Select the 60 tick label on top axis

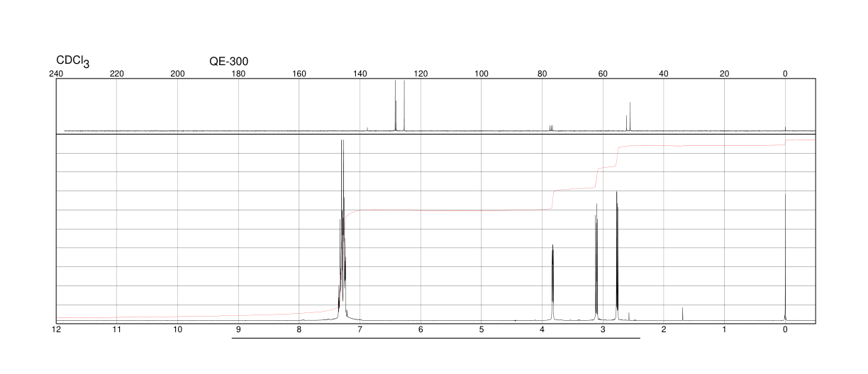click(x=603, y=74)
